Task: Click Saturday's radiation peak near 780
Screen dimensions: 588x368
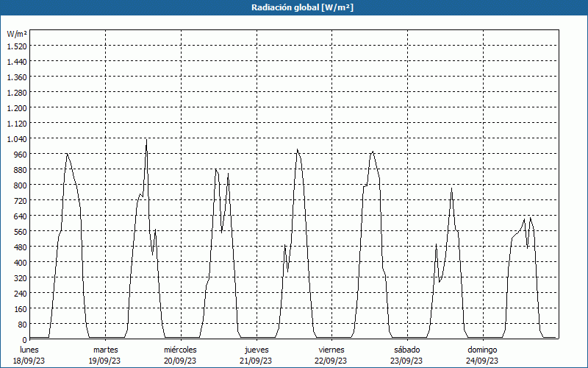Action: click(x=451, y=188)
